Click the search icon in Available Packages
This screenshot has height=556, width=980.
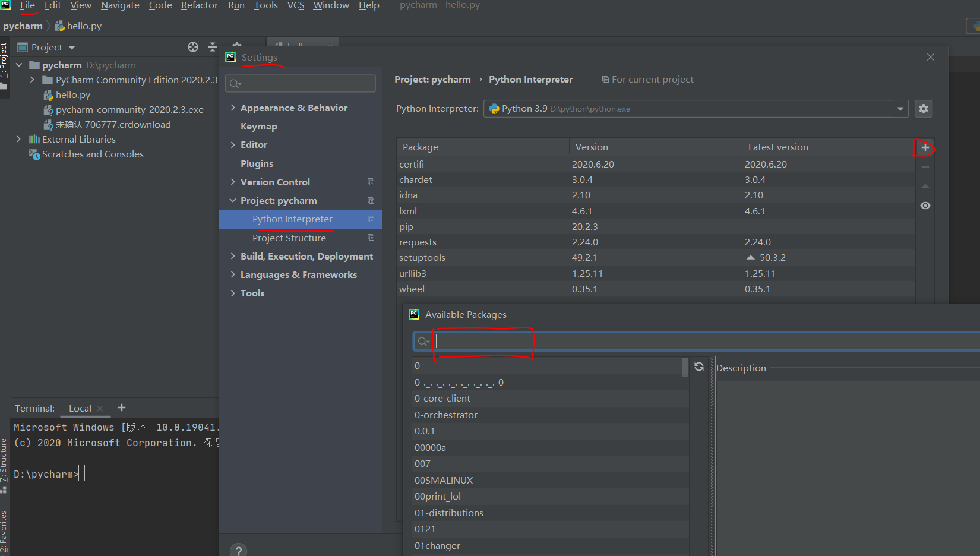(x=423, y=341)
